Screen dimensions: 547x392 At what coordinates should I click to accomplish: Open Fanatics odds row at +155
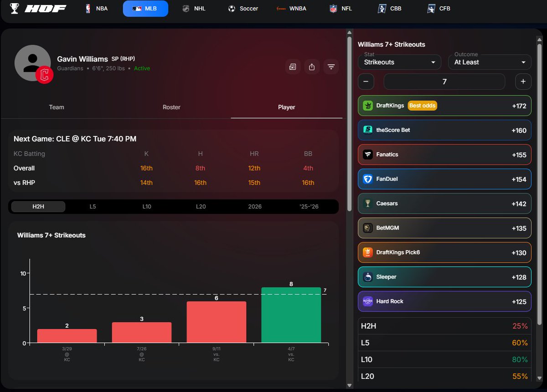(444, 155)
